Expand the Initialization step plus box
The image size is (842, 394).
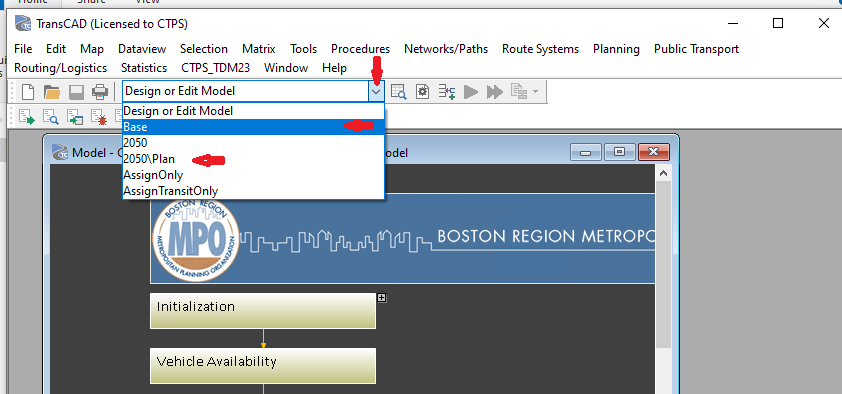click(382, 297)
